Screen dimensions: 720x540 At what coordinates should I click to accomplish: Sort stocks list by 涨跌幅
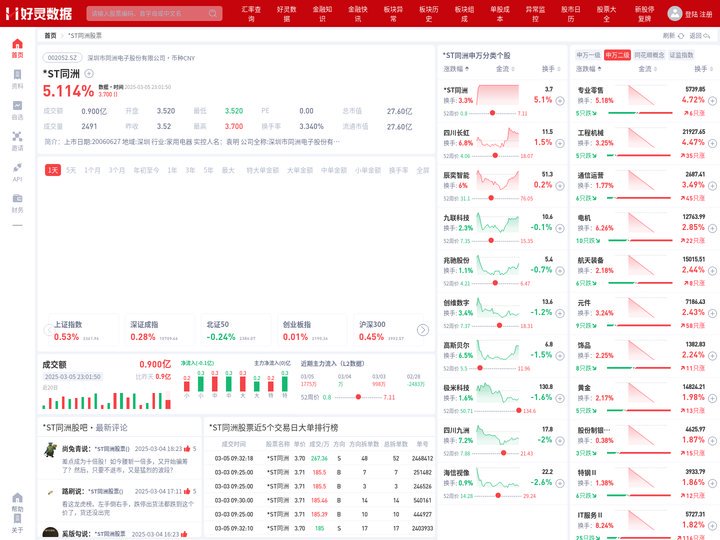[456, 69]
